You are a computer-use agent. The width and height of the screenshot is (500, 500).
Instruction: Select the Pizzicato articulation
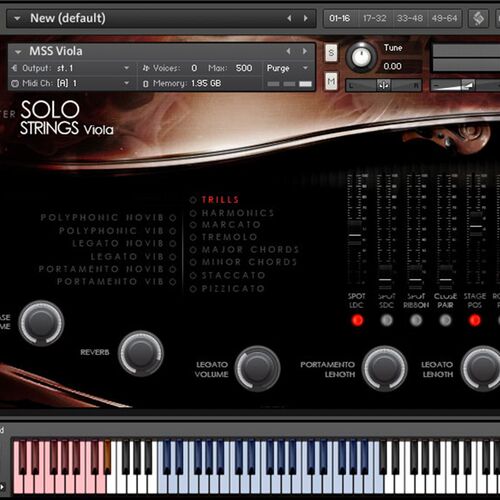click(x=227, y=288)
